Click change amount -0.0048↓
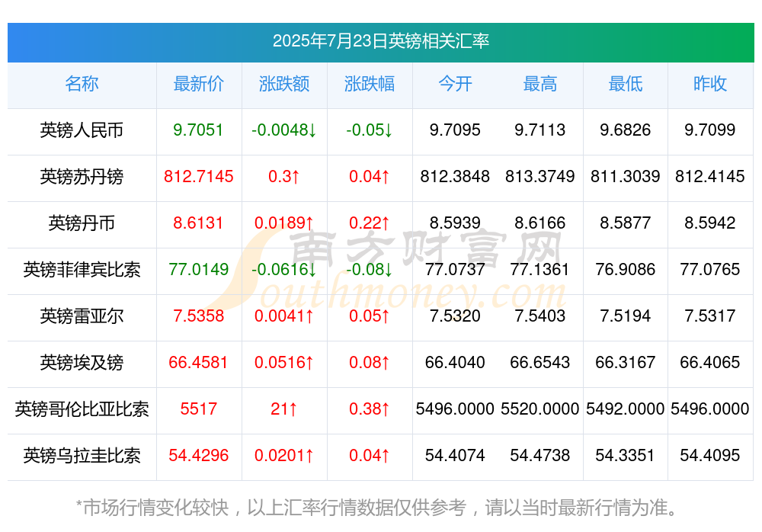This screenshot has height=532, width=762. tap(283, 130)
